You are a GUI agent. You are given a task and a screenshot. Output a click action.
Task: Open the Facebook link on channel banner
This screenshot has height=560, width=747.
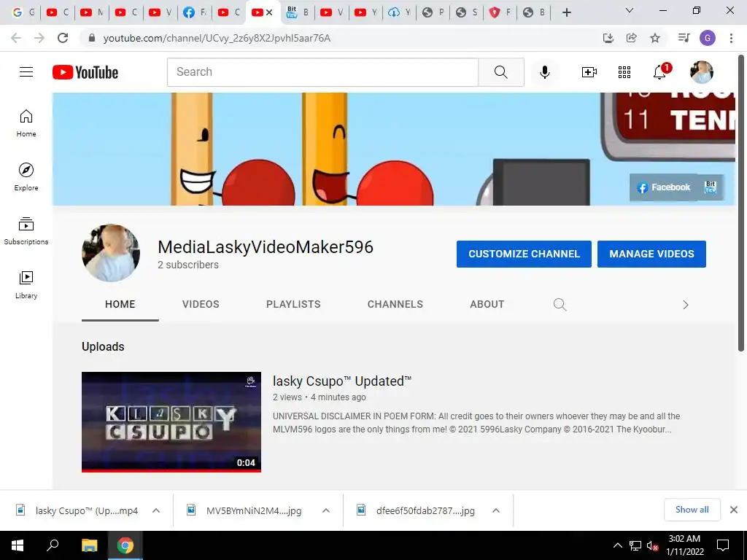(x=664, y=187)
